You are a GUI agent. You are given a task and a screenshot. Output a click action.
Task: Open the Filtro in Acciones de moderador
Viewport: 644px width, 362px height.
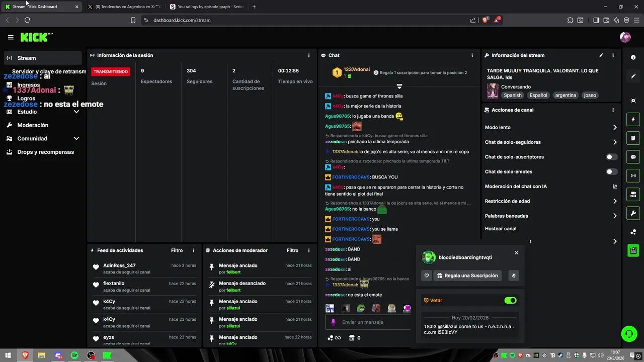click(292, 250)
